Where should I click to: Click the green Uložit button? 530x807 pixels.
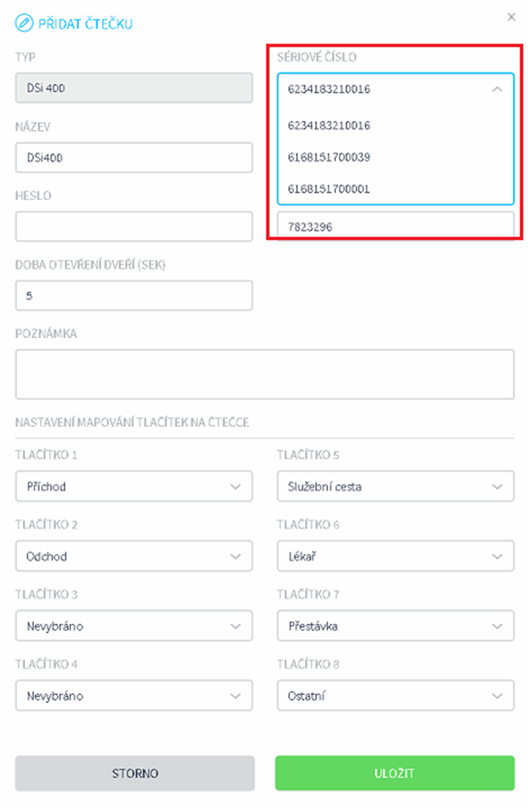tap(395, 773)
